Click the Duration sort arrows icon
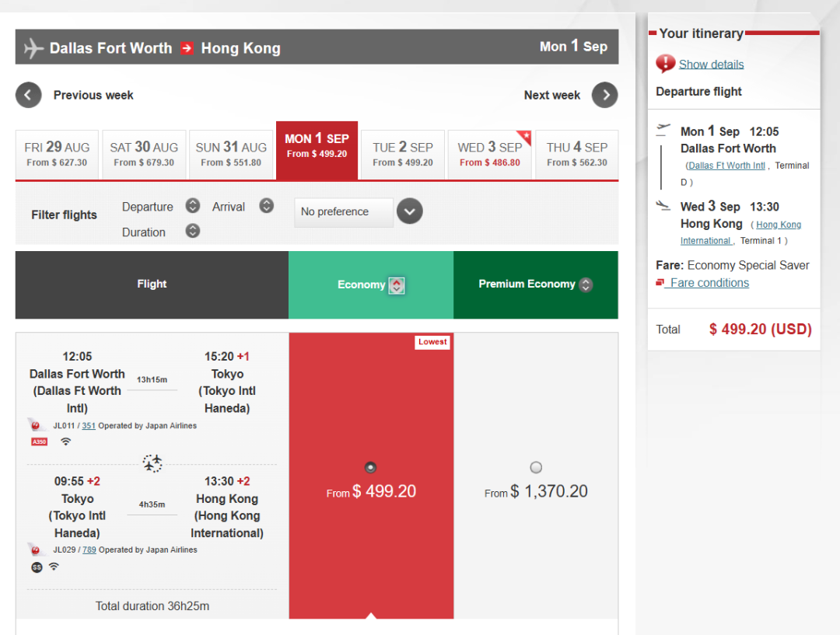This screenshot has width=840, height=635. pos(193,231)
